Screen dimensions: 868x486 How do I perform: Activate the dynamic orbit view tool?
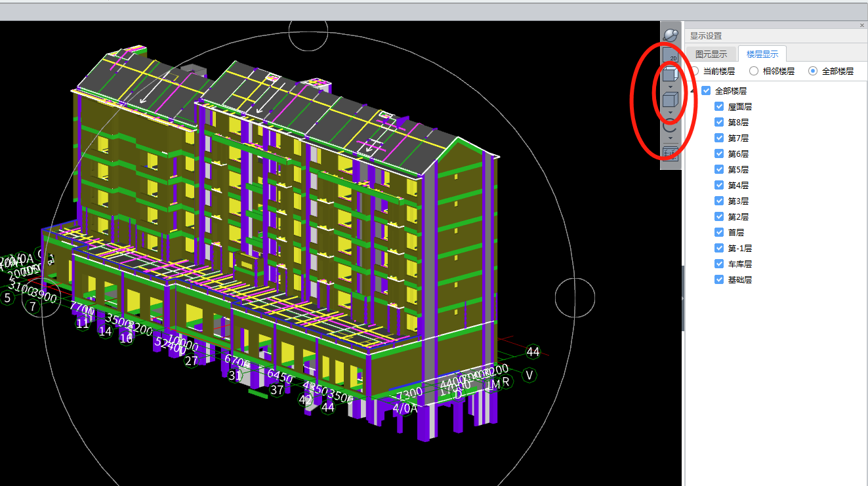coord(670,34)
